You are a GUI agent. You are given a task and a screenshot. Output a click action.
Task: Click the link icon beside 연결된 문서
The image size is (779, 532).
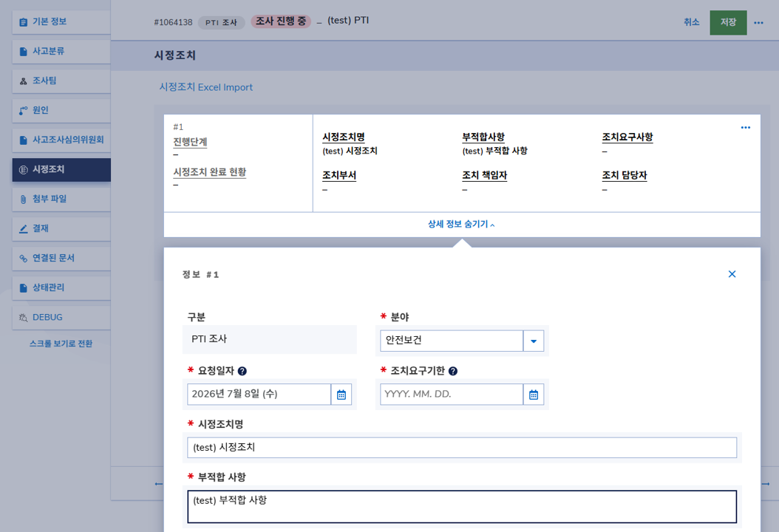24,259
